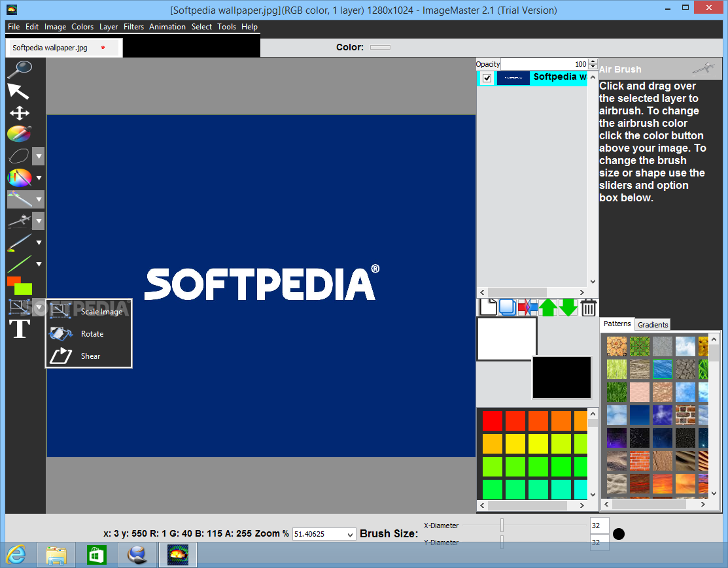The image size is (728, 568).
Task: Select the paint brush with yellow tip
Action: [x=20, y=242]
